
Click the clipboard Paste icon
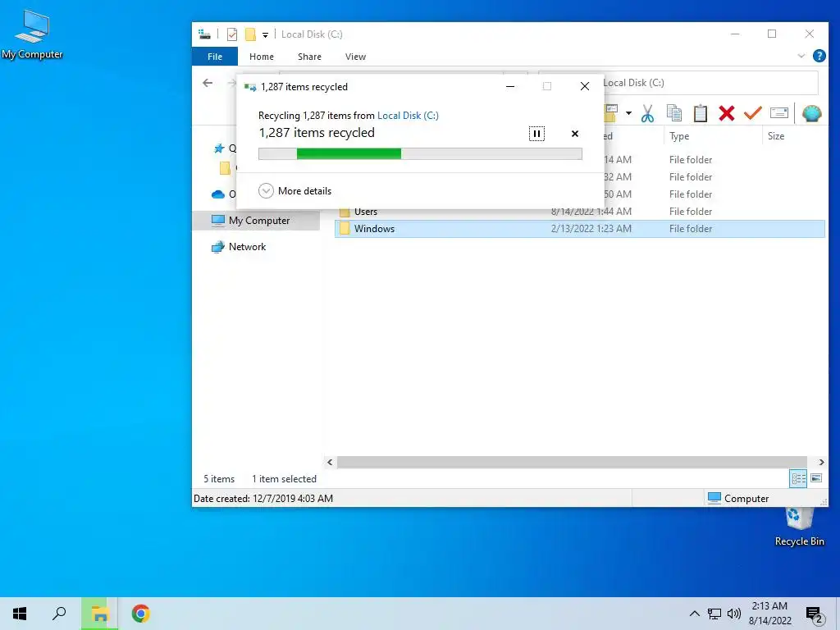701,113
